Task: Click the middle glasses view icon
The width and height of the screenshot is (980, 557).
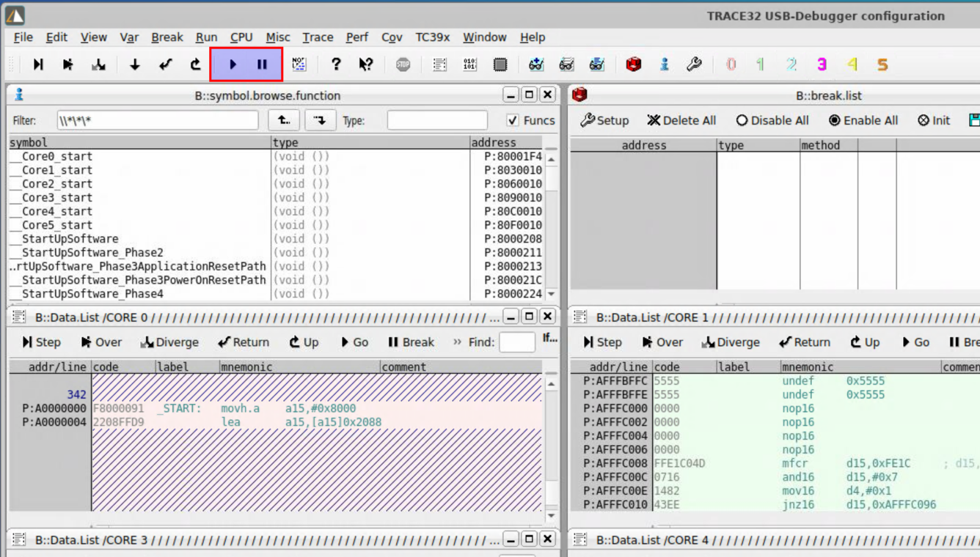Action: pos(566,64)
